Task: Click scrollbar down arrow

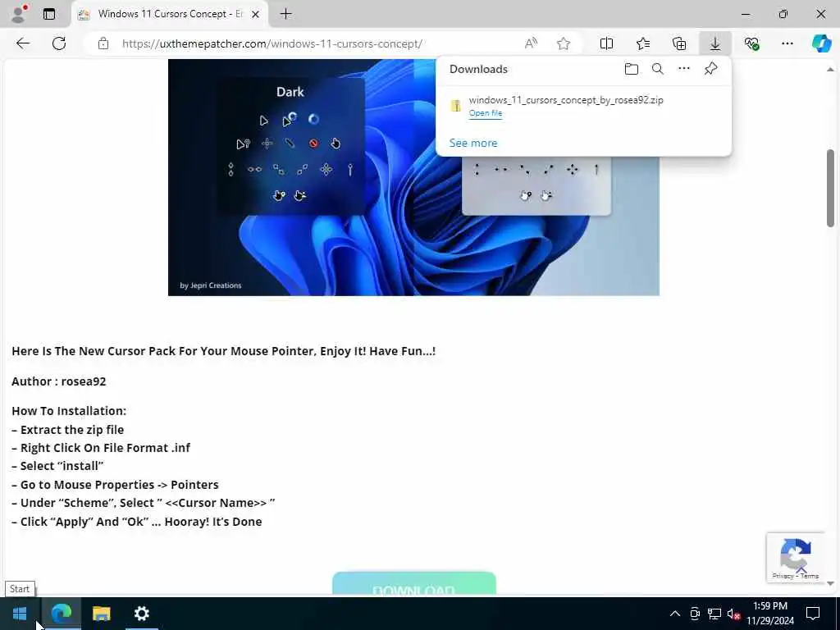Action: coord(830,583)
